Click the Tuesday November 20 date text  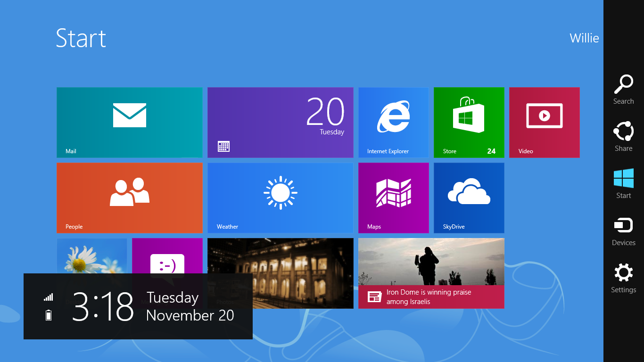pyautogui.click(x=190, y=306)
